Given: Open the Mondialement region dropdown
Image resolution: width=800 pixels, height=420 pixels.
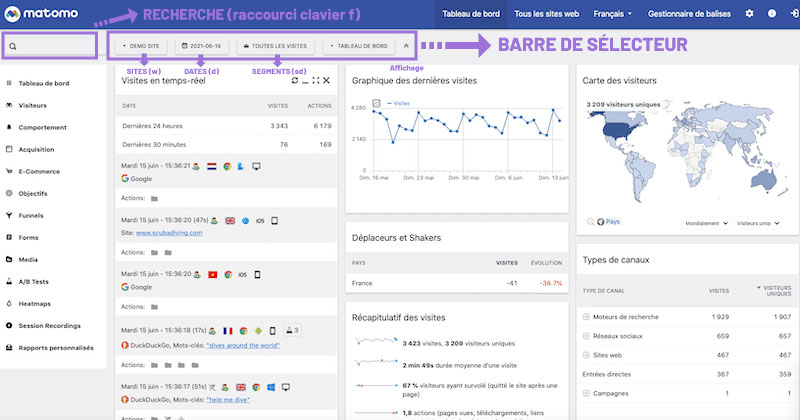Looking at the screenshot, I should [706, 223].
